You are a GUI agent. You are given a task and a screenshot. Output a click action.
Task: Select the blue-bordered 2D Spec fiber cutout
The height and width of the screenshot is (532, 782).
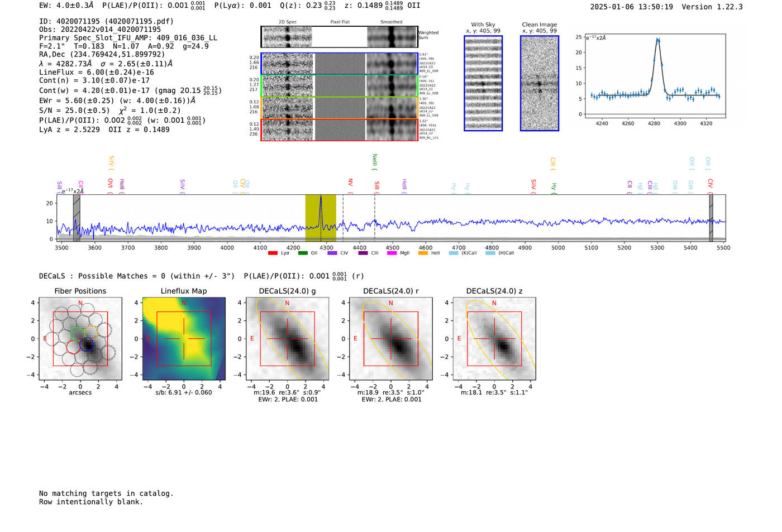tap(288, 64)
